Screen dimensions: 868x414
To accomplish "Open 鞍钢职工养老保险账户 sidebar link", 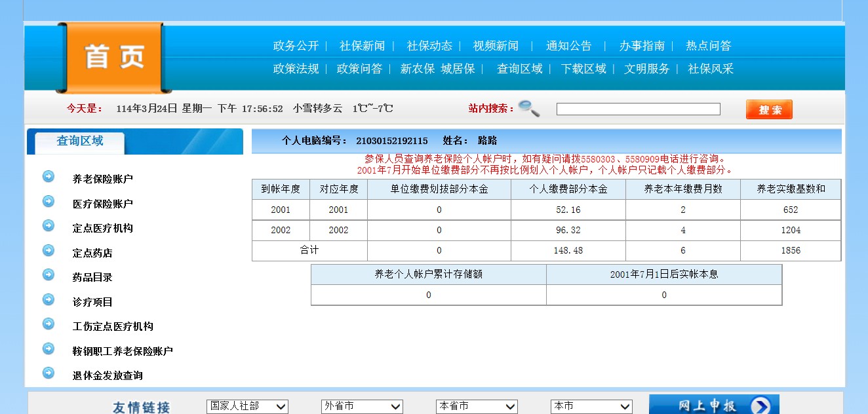I will tap(123, 351).
